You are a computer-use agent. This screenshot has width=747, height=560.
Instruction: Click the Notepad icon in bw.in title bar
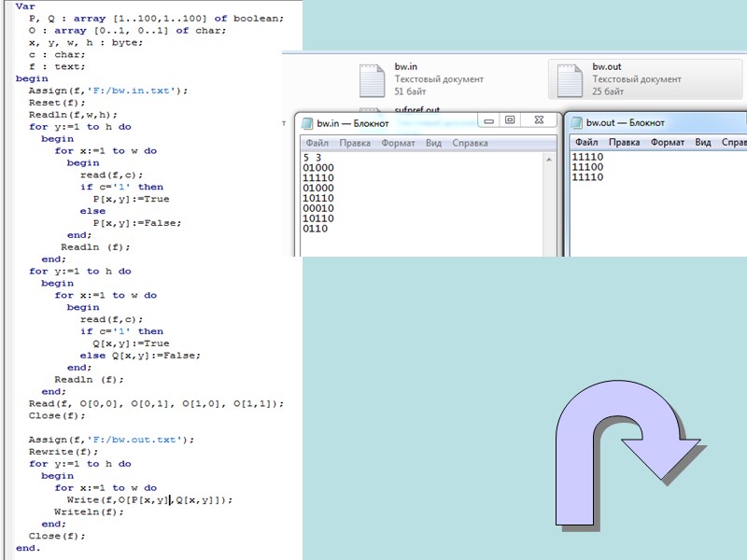[308, 123]
